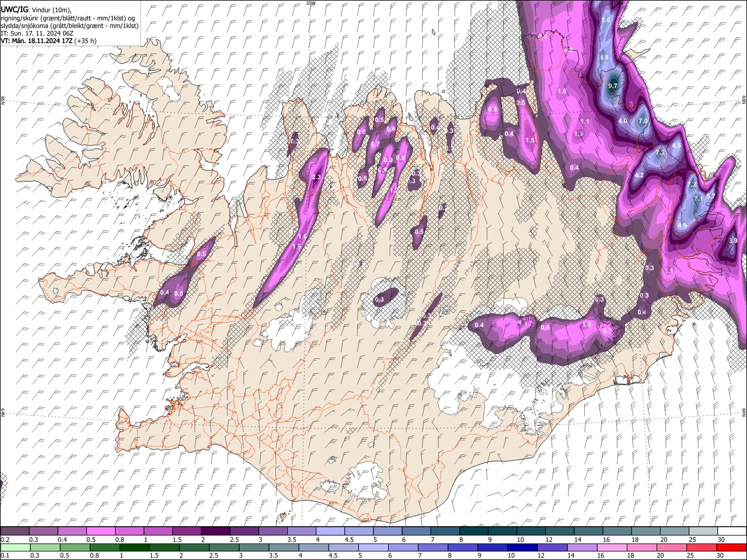Click the 2.3 value in the purple snow band
This screenshot has width=747, height=560.
317,177
